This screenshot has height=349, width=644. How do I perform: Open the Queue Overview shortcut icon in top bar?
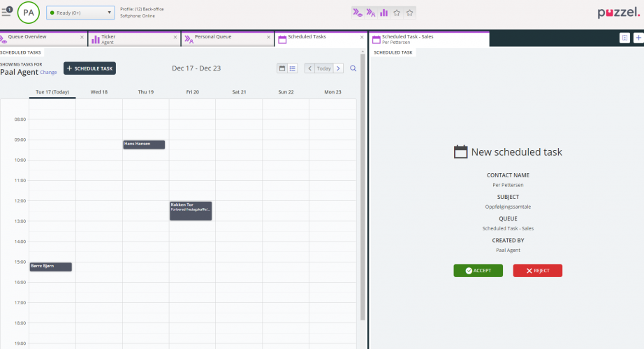pos(358,13)
